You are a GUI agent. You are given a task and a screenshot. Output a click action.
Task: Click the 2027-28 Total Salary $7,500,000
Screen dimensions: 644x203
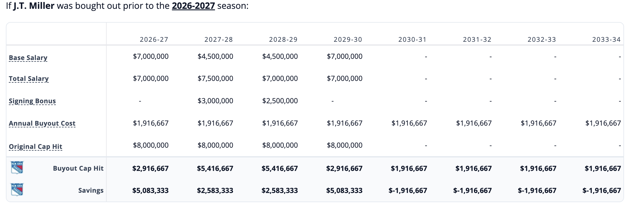tap(215, 79)
